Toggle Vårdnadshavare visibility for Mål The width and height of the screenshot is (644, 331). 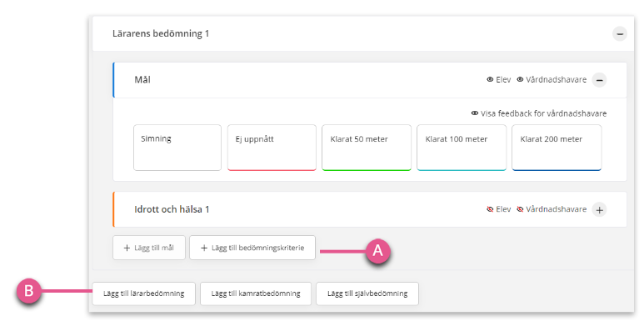552,80
